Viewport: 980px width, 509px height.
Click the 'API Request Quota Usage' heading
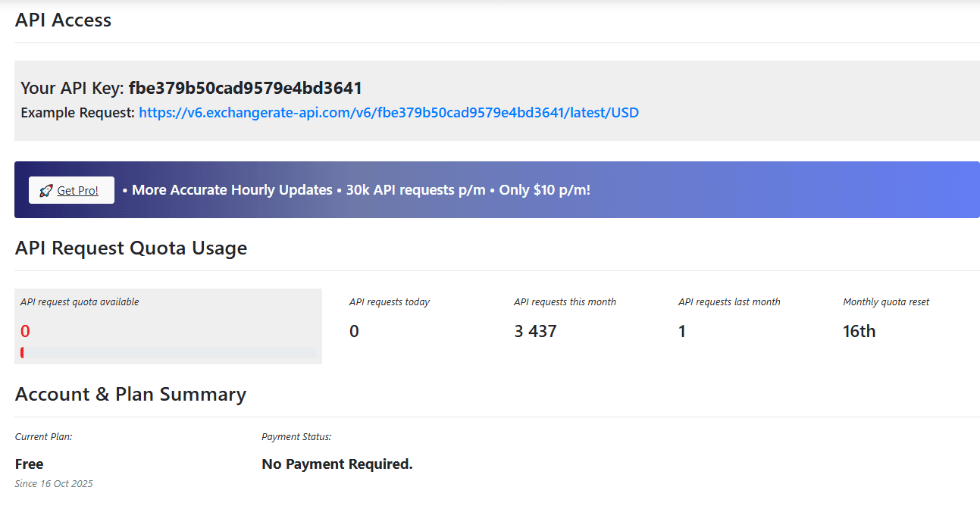[x=130, y=248]
